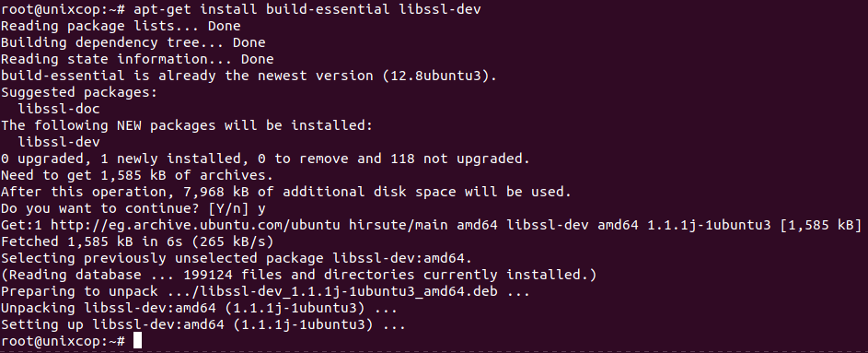Click the Fetched 1,585 kB line
The image size is (868, 353).
click(137, 241)
